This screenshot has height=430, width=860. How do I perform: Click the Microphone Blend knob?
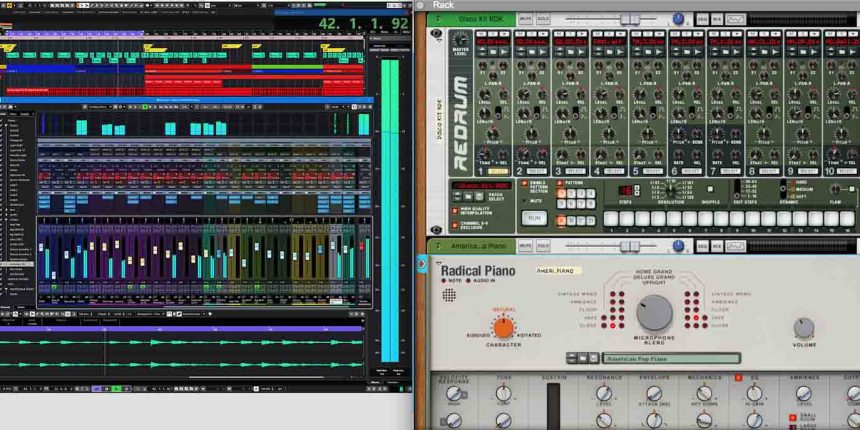tap(655, 313)
